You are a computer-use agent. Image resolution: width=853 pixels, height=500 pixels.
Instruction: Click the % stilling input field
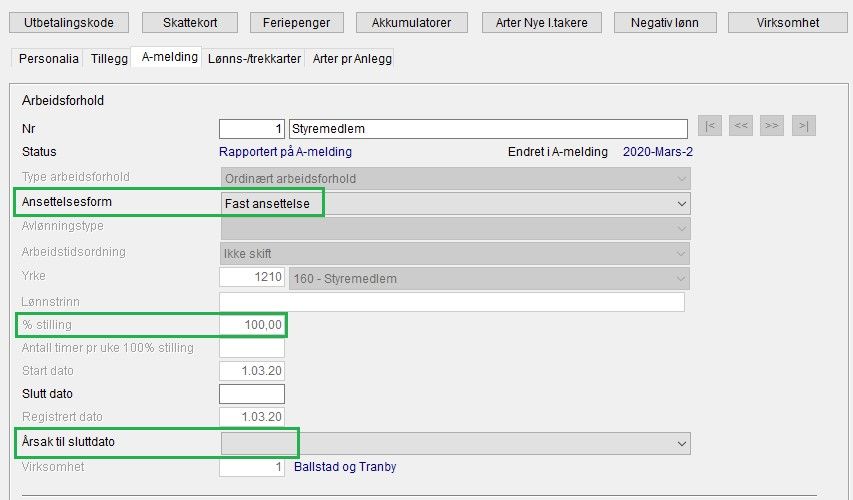252,325
